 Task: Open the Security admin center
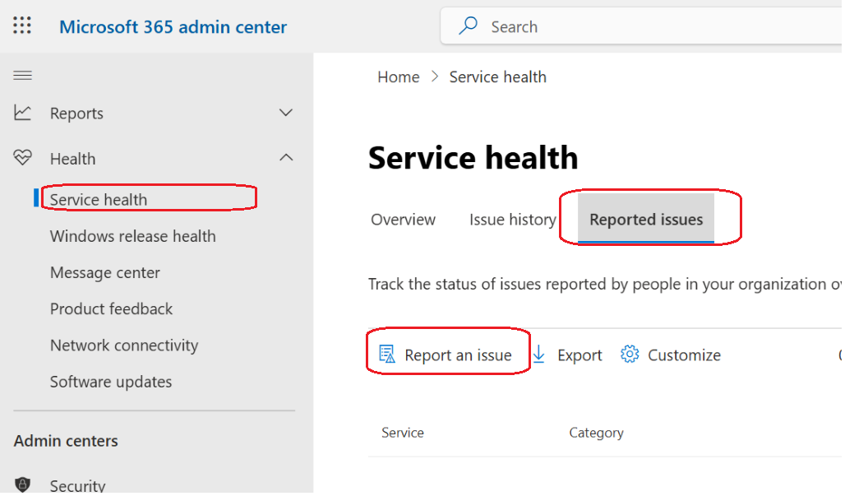click(x=77, y=485)
